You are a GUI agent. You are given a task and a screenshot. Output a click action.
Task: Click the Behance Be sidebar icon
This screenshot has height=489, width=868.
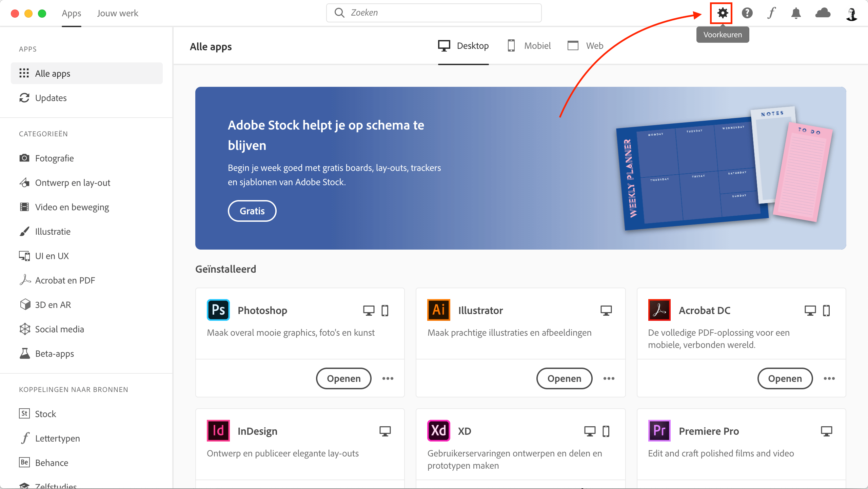point(24,462)
